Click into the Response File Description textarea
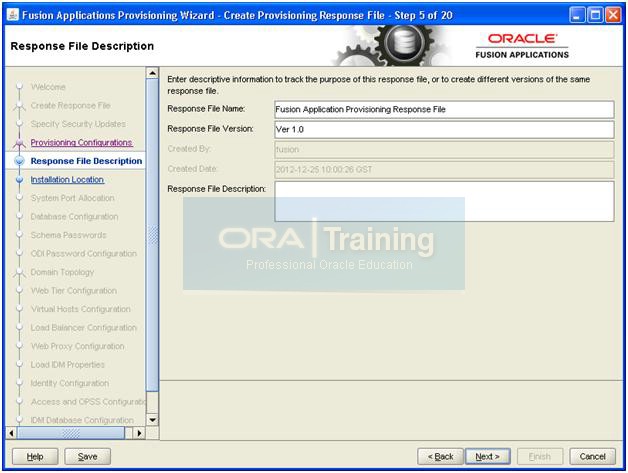The image size is (628, 473). 443,200
